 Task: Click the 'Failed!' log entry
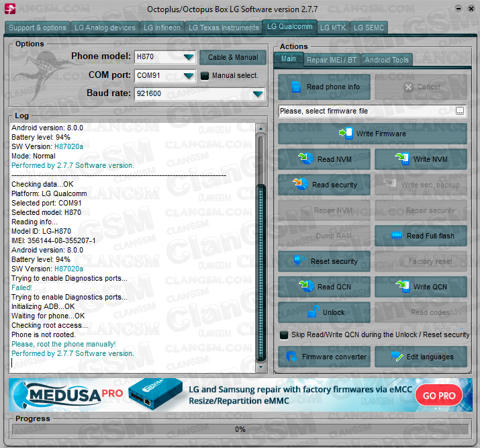[21, 287]
